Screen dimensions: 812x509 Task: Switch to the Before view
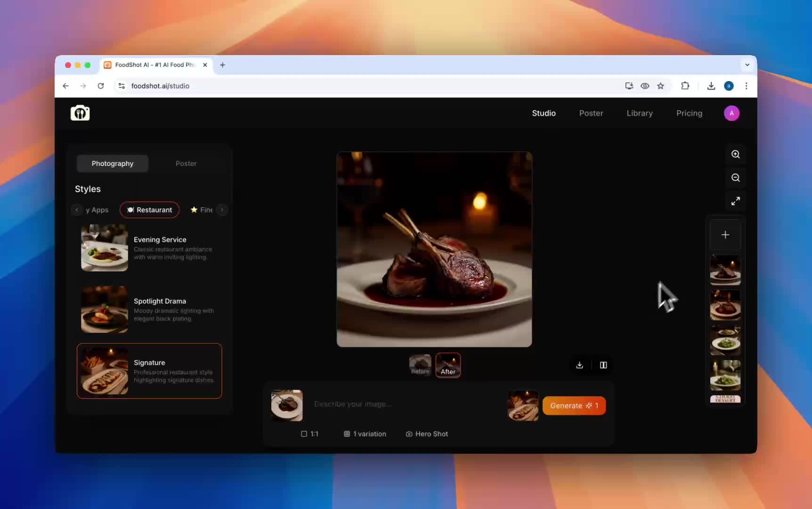coord(420,365)
